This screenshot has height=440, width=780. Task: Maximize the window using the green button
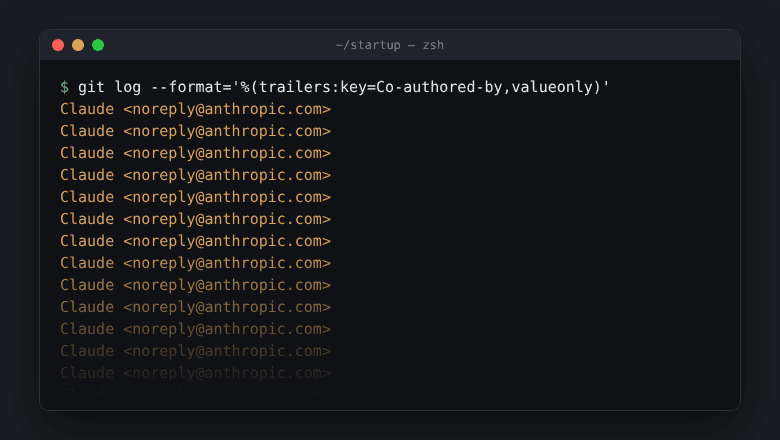(x=98, y=45)
